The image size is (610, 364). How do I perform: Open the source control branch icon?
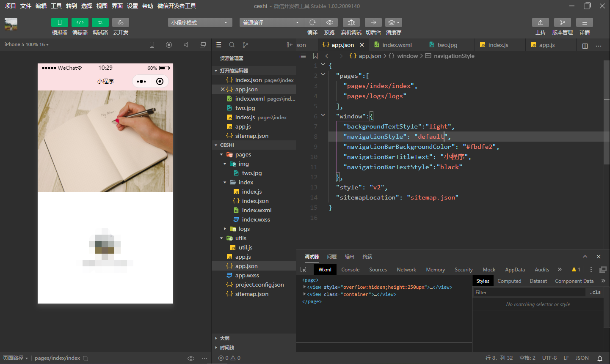click(x=246, y=45)
